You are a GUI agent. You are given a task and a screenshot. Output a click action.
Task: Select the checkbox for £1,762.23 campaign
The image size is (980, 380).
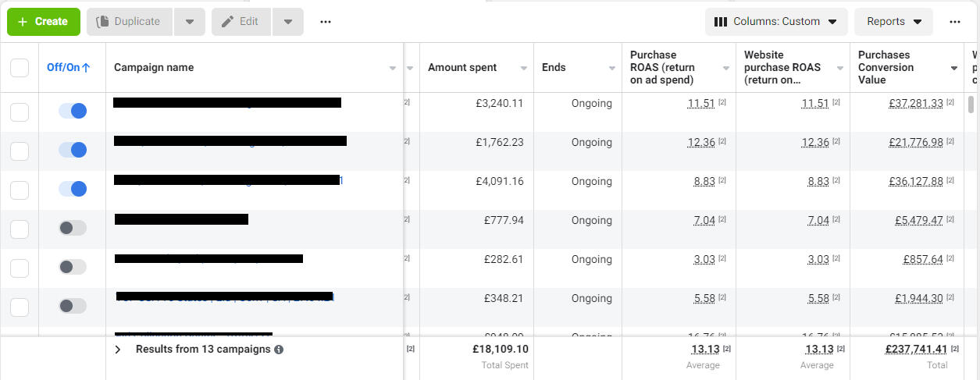20,151
